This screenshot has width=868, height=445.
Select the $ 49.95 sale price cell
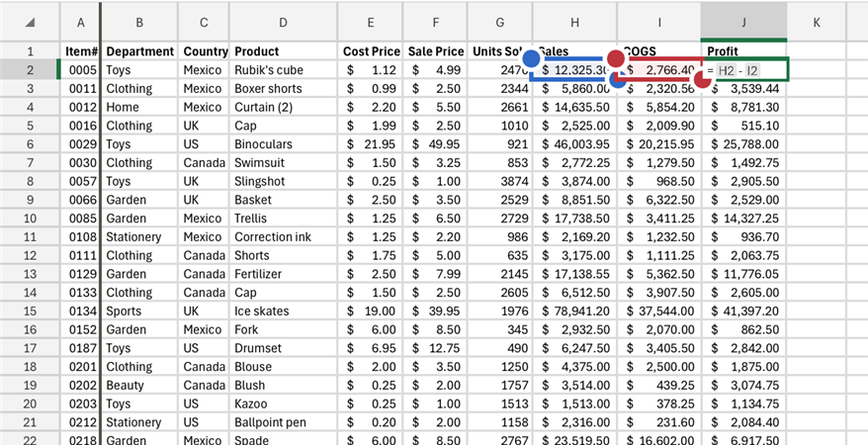click(x=436, y=144)
